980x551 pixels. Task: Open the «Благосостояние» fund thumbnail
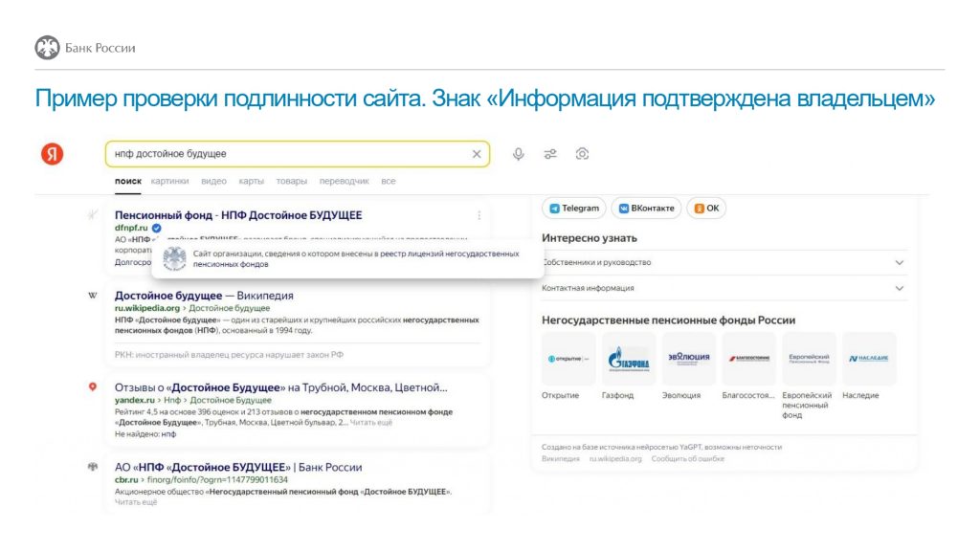coord(748,359)
